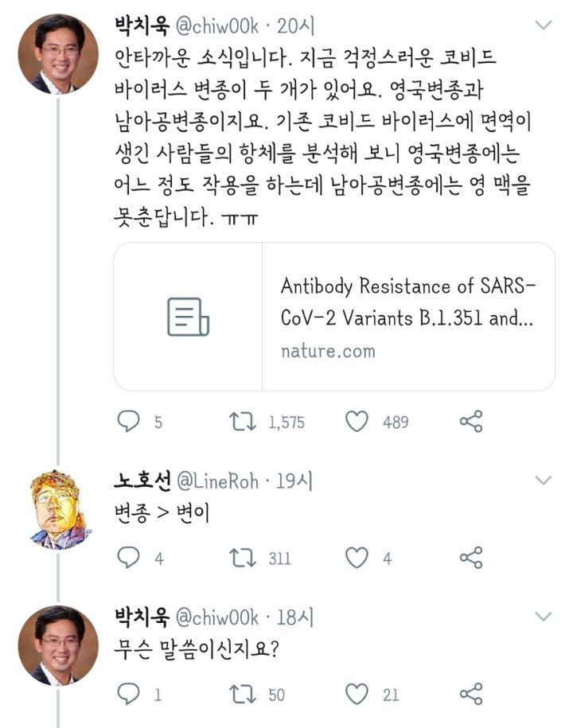Open chevron menu on the last tweet
The height and width of the screenshot is (728, 573).
click(x=543, y=617)
